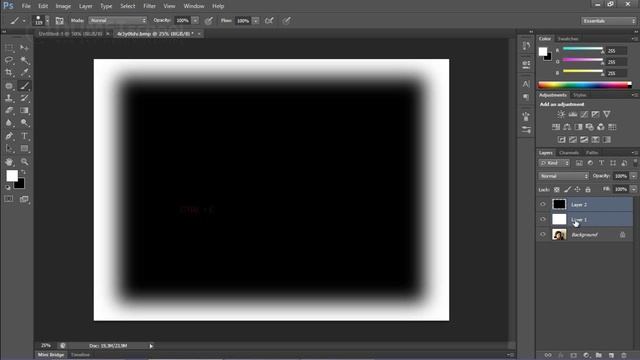Toggle tablet pressure for size
640x360 pixels.
(x=287, y=21)
